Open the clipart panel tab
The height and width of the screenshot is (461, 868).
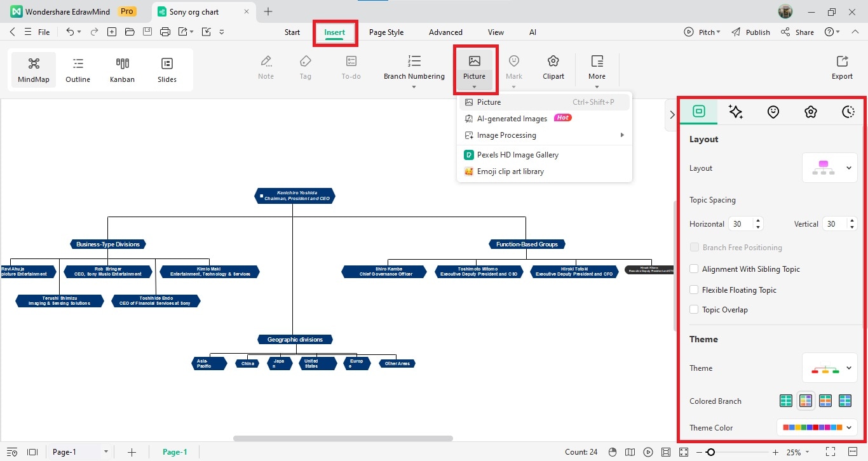tap(811, 112)
